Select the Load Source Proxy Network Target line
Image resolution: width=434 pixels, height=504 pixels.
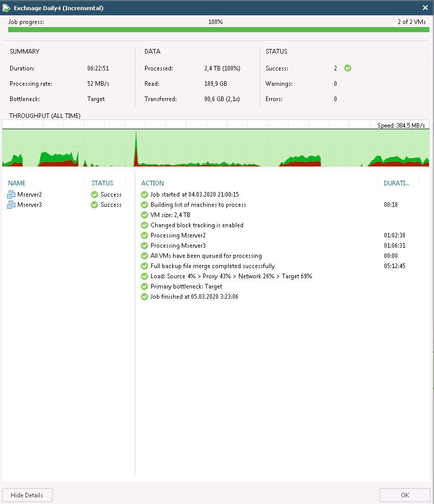tap(231, 276)
